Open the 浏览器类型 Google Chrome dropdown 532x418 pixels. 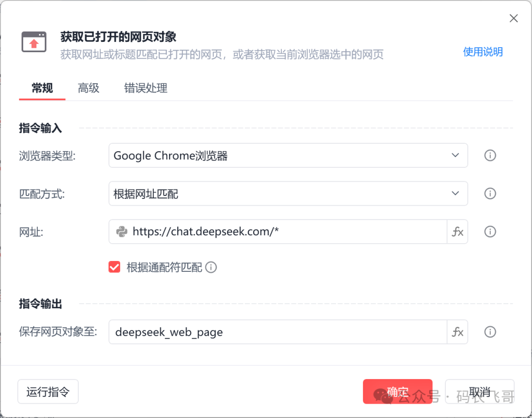click(x=288, y=155)
